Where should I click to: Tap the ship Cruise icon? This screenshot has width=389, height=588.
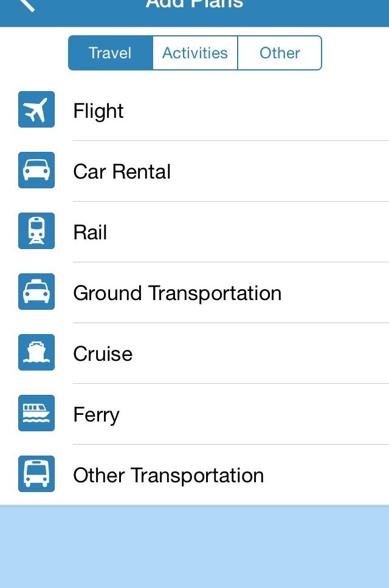coord(36,352)
